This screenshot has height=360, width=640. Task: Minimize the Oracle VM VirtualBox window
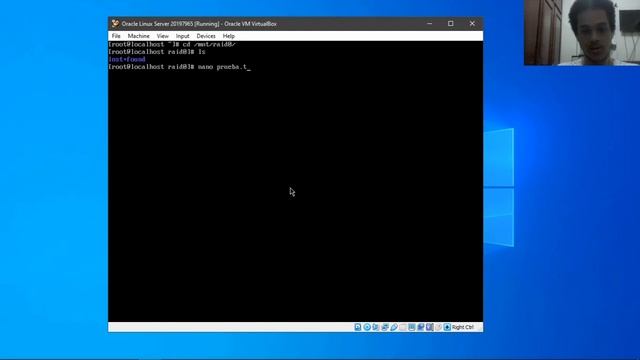point(429,24)
